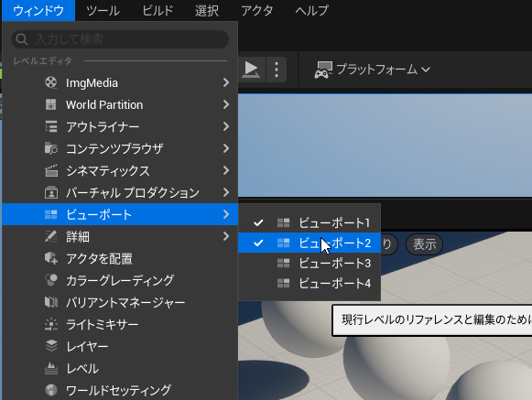Screen dimensions: 532x400
Task: Expand the アウトライナー submenu arrow
Action: click(x=226, y=126)
